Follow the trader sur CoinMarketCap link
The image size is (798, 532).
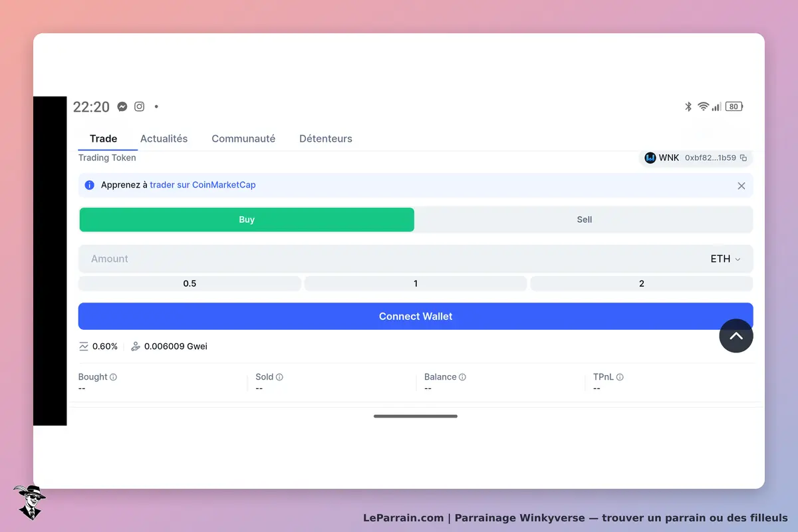(203, 185)
